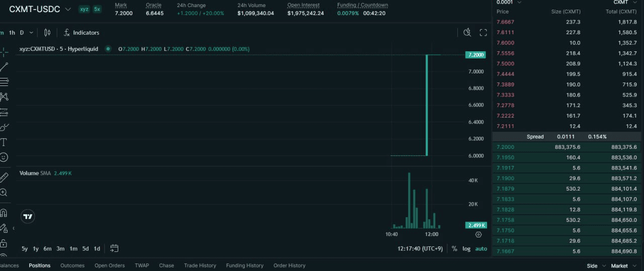This screenshot has width=644, height=271.
Task: Select the trend line drawing tool
Action: [4, 66]
